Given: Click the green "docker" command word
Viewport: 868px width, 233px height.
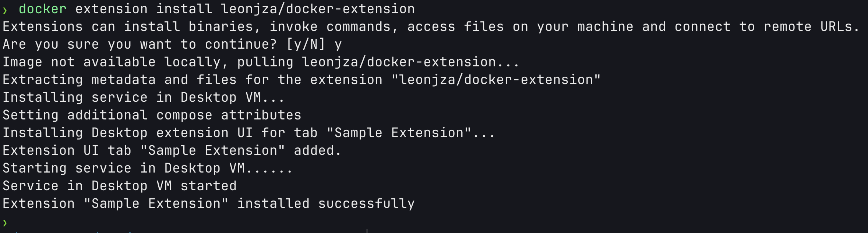Looking at the screenshot, I should 43,9.
